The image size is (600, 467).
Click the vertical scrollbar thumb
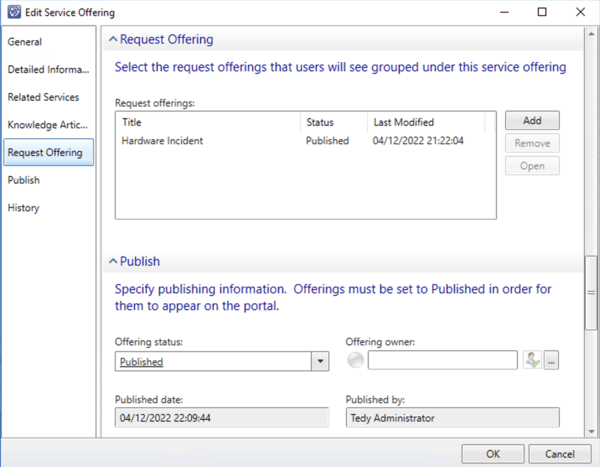point(591,292)
